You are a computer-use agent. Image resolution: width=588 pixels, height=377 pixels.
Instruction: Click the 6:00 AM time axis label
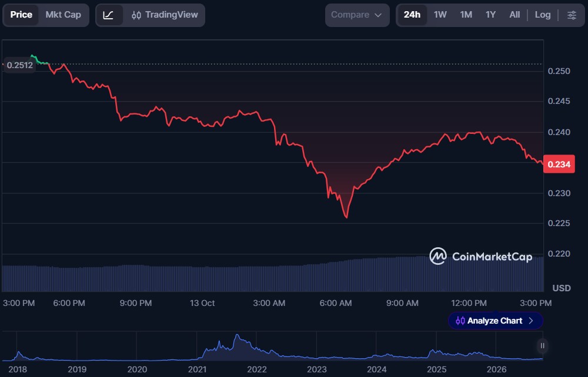(336, 303)
